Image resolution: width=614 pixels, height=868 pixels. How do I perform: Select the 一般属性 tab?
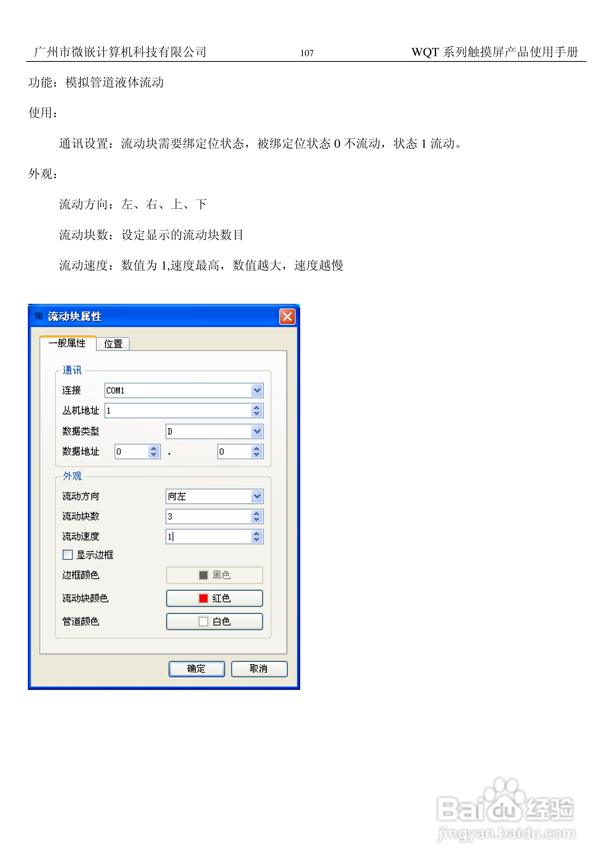pos(67,343)
